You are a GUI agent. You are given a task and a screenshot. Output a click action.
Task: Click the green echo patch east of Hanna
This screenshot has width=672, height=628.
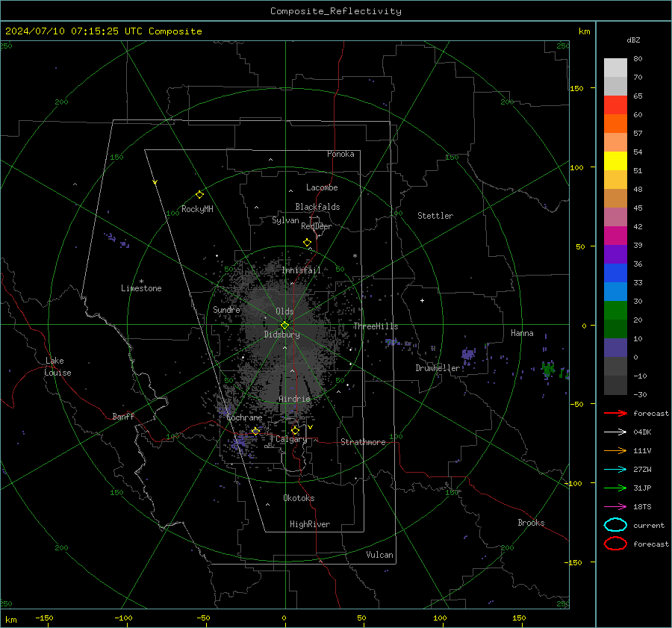[548, 369]
